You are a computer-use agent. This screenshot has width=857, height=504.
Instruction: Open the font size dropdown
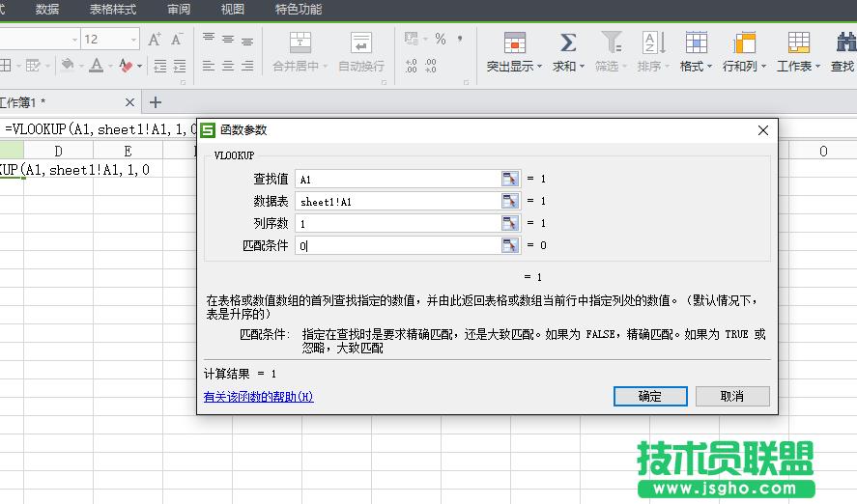click(x=133, y=40)
